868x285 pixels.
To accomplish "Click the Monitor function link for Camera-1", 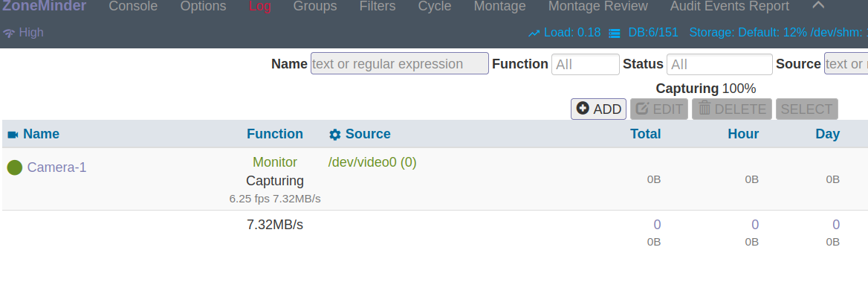I will coord(274,162).
